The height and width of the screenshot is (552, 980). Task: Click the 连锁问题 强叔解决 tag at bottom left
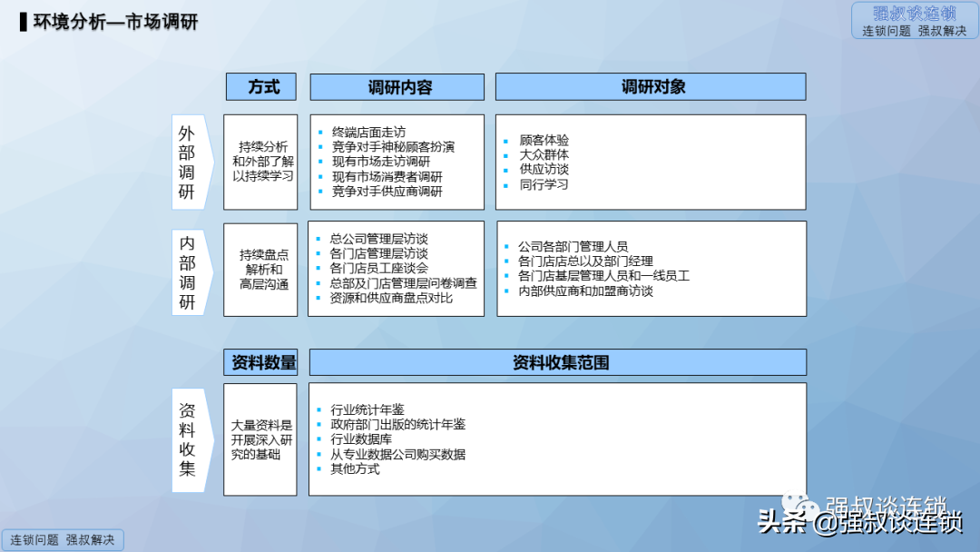pos(63,539)
